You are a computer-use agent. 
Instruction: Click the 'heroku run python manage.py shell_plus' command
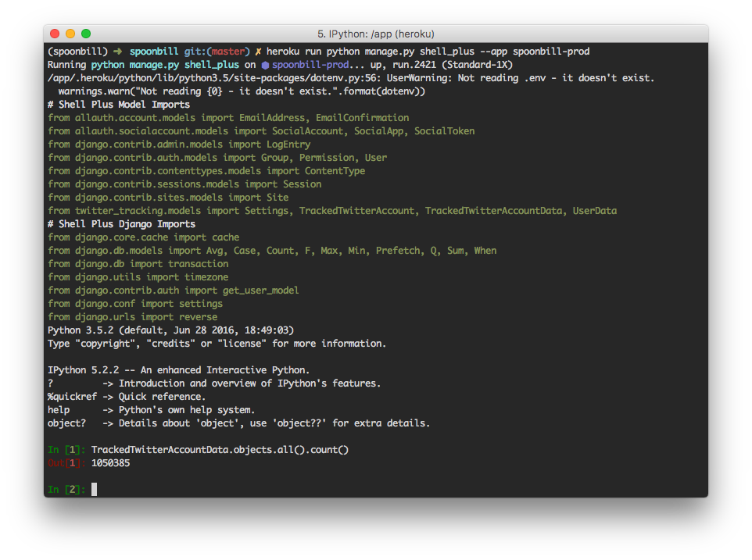click(371, 52)
